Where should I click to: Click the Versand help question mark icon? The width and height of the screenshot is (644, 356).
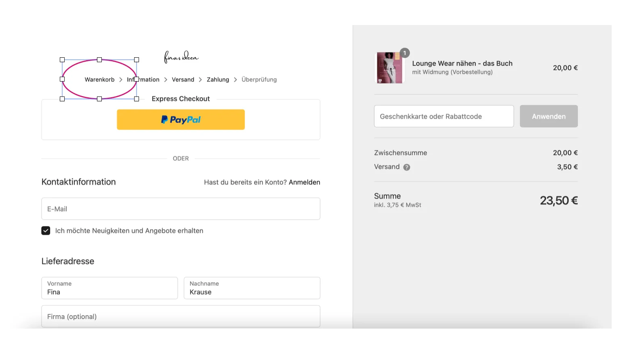click(406, 167)
